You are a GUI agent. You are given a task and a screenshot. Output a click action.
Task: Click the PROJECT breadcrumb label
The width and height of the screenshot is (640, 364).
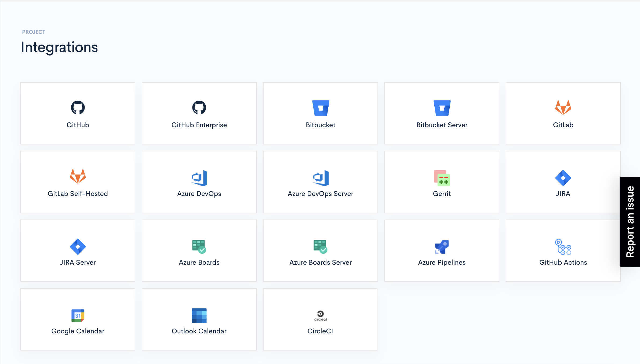pos(34,32)
